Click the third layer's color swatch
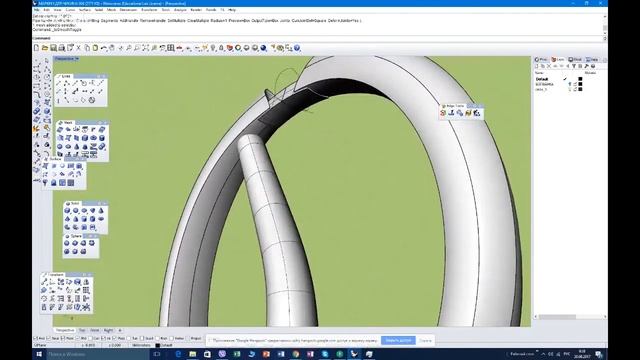This screenshot has width=640, height=360. (x=580, y=89)
